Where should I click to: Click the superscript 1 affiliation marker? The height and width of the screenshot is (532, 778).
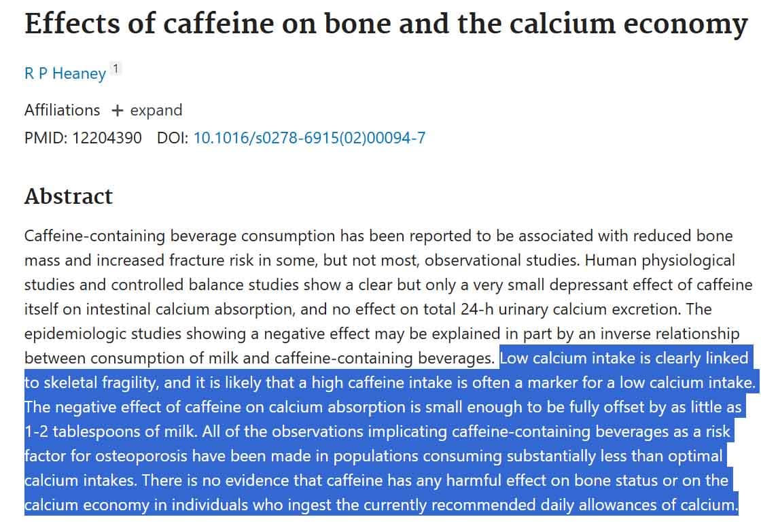(116, 69)
